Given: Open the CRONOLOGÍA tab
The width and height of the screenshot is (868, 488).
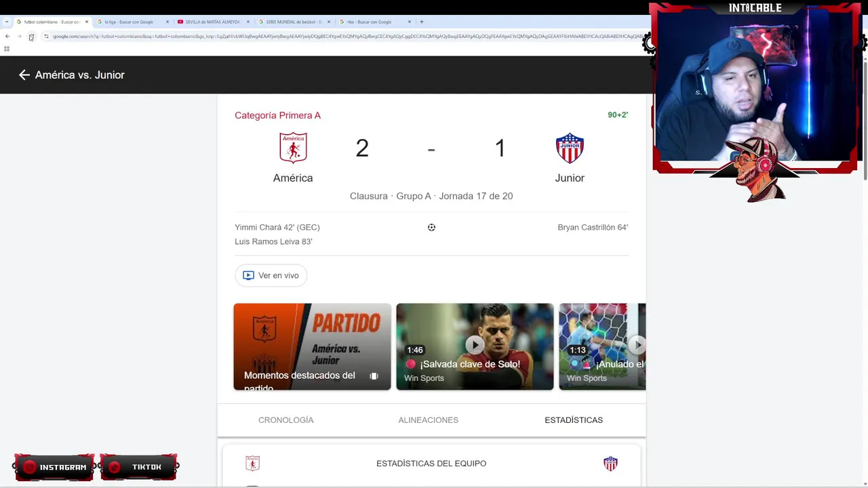Looking at the screenshot, I should coord(286,420).
